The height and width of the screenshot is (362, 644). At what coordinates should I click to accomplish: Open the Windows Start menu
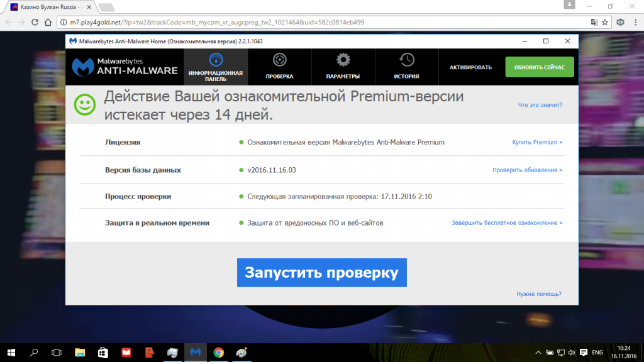pos(11,353)
